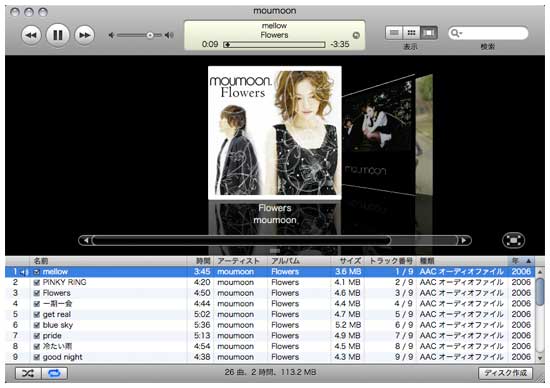Viewport: 550px width, 388px height.
Task: Click right arrow of Cover Flow scrollbar
Action: pos(464,240)
